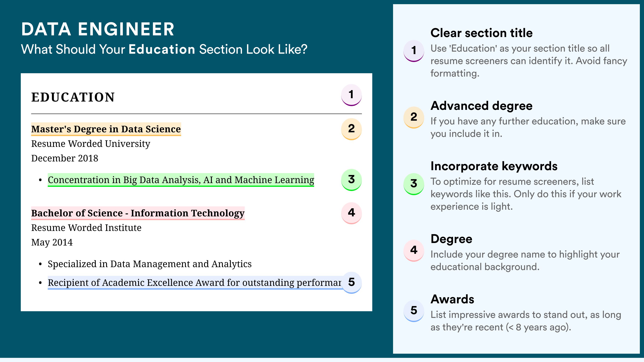Image resolution: width=644 pixels, height=362 pixels.
Task: Click the EDUCATION section heading in resume
Action: pyautogui.click(x=73, y=97)
